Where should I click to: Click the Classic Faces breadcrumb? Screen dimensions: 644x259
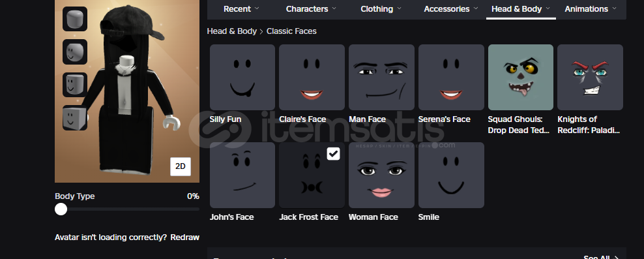point(291,31)
